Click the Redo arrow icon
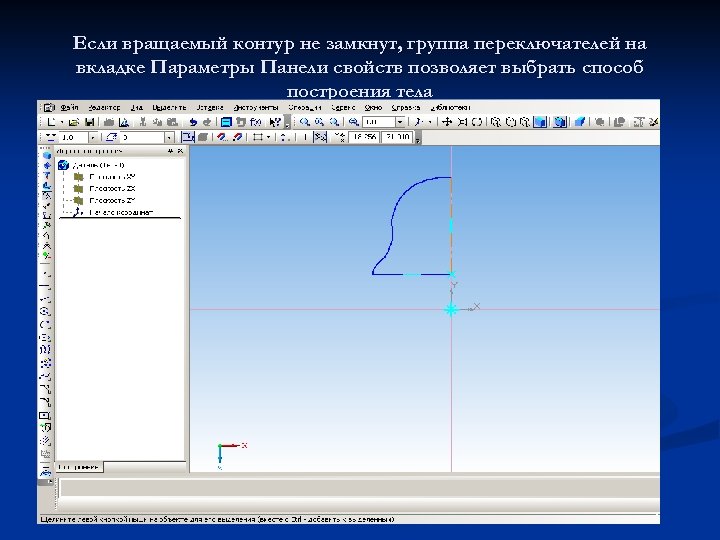This screenshot has height=540, width=720. [x=207, y=122]
